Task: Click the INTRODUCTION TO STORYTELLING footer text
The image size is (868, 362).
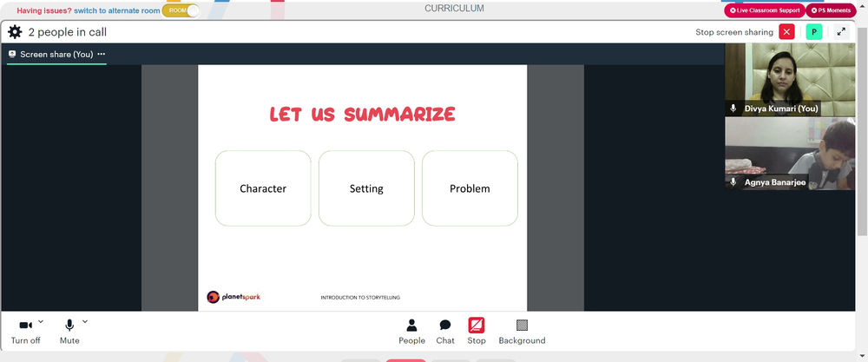Action: point(360,298)
